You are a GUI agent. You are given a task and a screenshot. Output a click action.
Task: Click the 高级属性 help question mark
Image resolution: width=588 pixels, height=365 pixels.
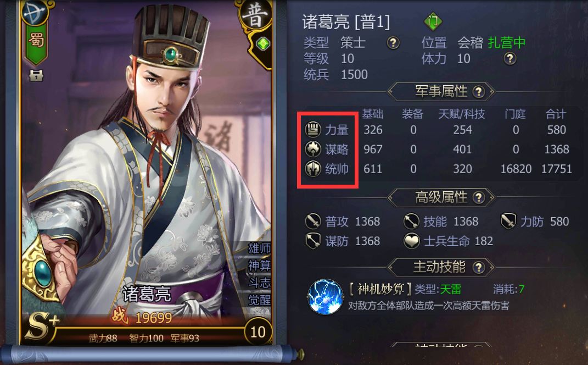click(x=479, y=198)
